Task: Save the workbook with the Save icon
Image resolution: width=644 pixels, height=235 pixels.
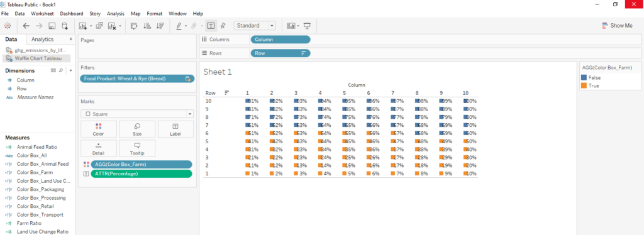Action: click(x=52, y=26)
